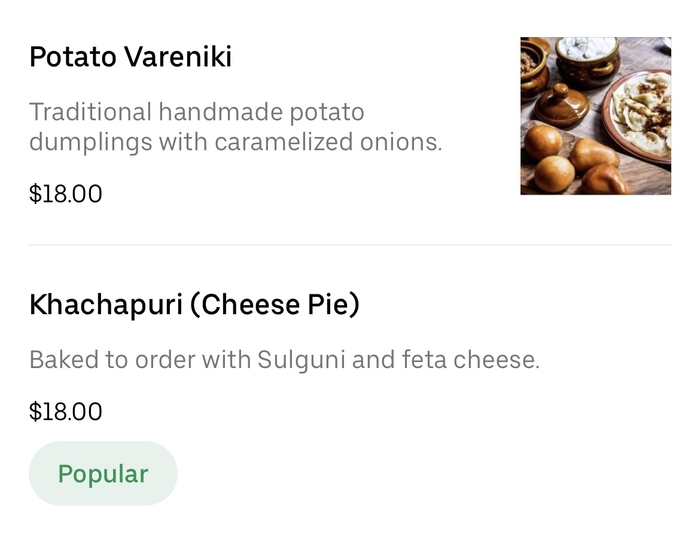Select the Potato Vareniki $18.00 price
This screenshot has width=700, height=553.
click(66, 193)
